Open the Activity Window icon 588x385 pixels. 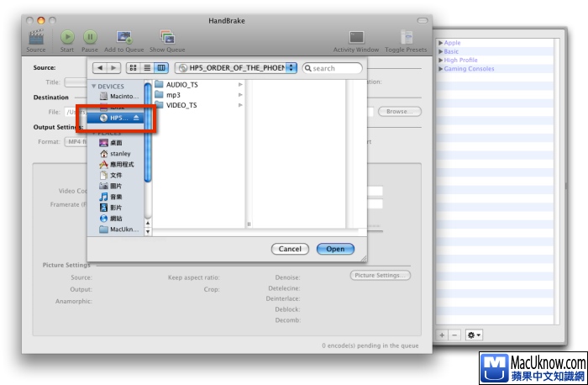(x=356, y=37)
